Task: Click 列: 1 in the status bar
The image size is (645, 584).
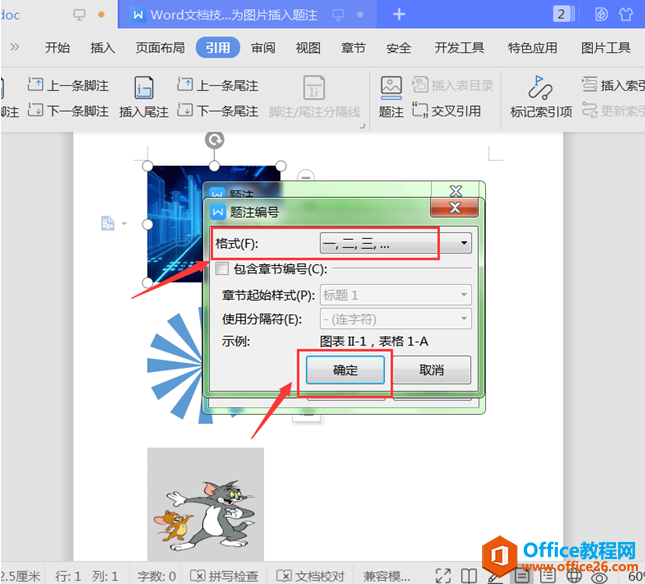Action: 105,576
